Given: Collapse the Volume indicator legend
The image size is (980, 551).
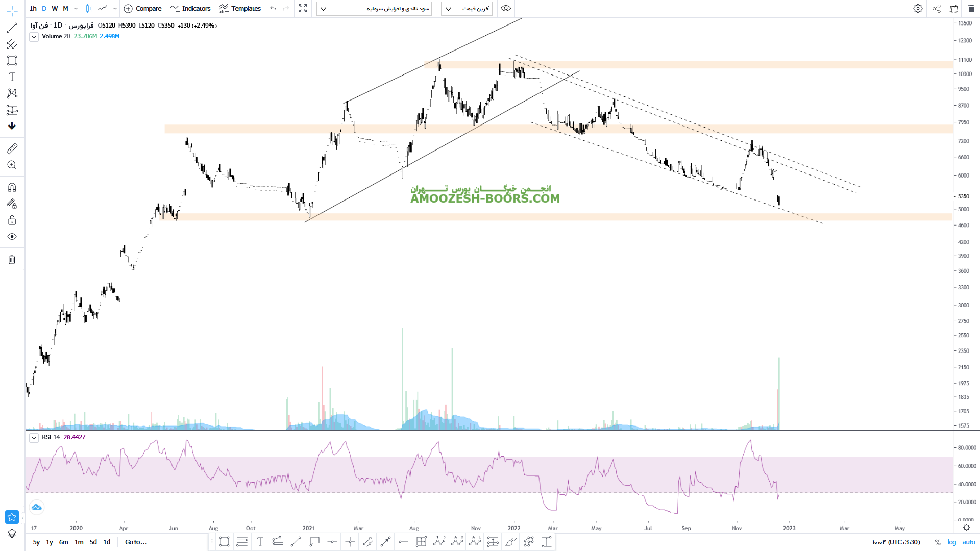Looking at the screenshot, I should (34, 37).
